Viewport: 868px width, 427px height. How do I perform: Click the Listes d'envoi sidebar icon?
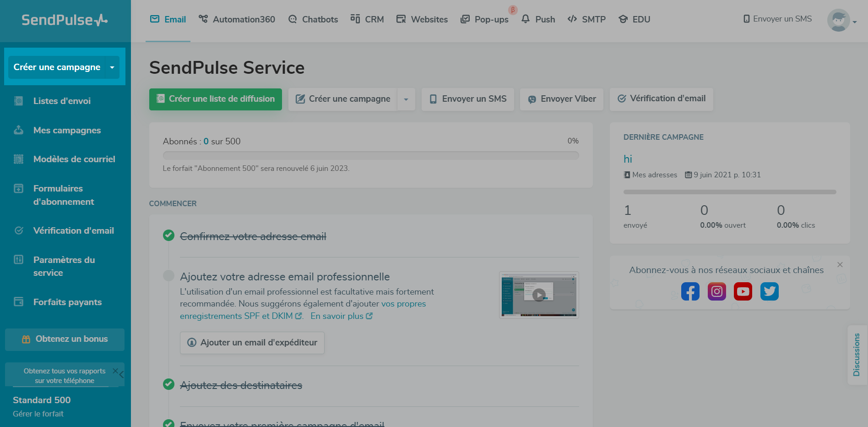(18, 101)
